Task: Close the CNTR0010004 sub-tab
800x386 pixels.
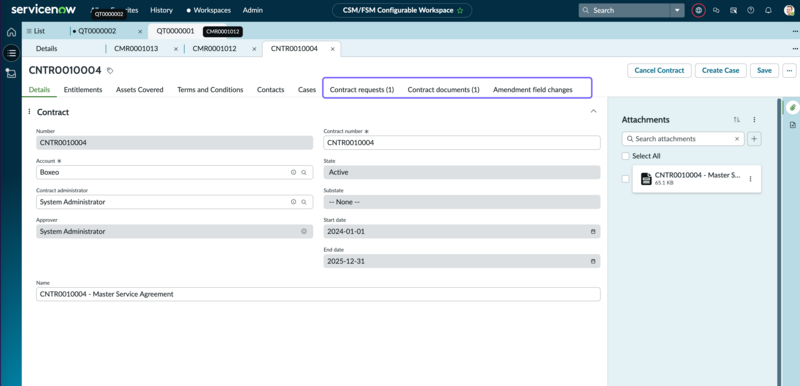Action: pyautogui.click(x=332, y=49)
